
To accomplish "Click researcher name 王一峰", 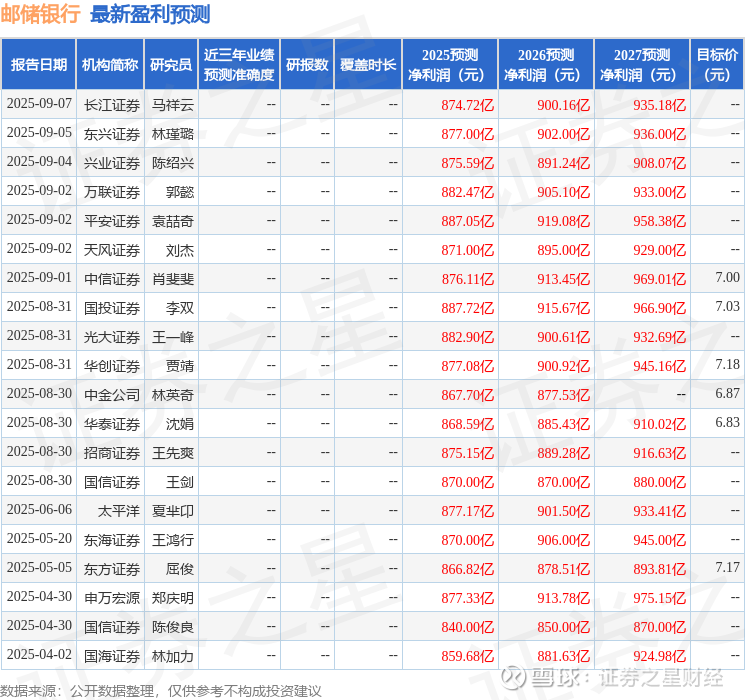I will 173,337.
